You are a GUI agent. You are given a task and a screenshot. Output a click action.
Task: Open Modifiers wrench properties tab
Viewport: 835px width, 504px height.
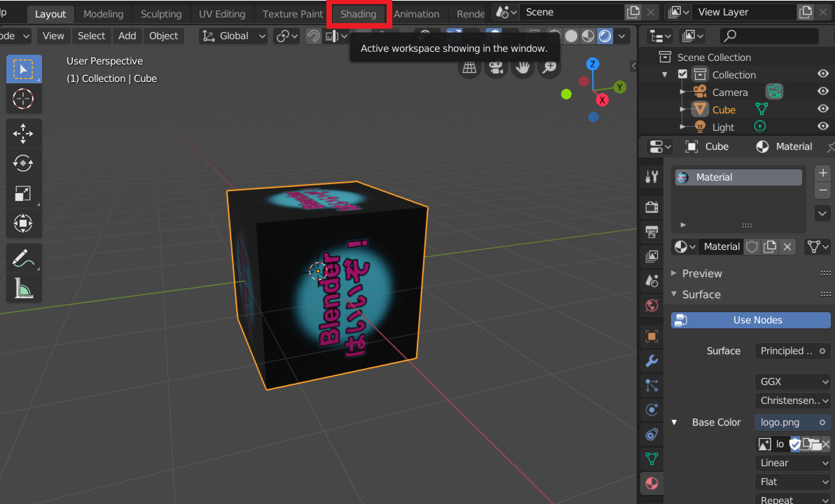[x=651, y=360]
